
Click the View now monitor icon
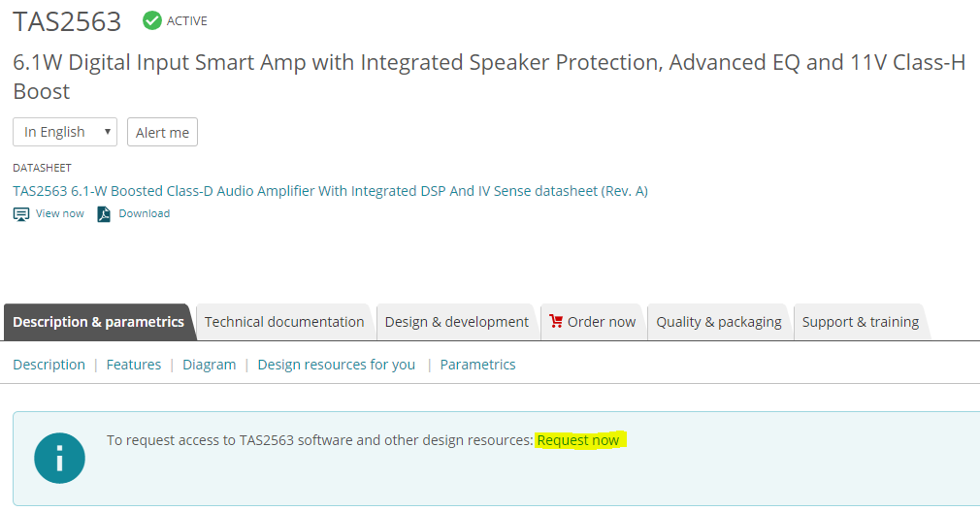(21, 214)
